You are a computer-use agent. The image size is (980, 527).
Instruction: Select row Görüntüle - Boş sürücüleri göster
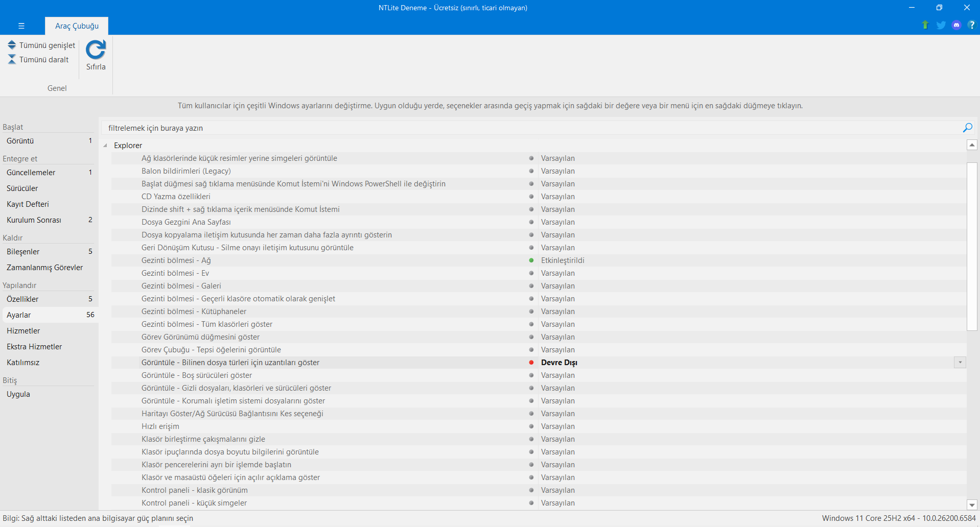(539, 375)
